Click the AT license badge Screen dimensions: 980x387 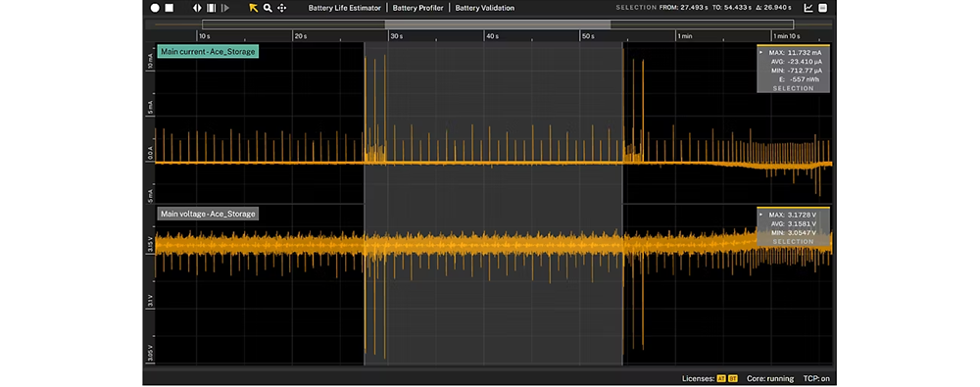[x=721, y=379]
